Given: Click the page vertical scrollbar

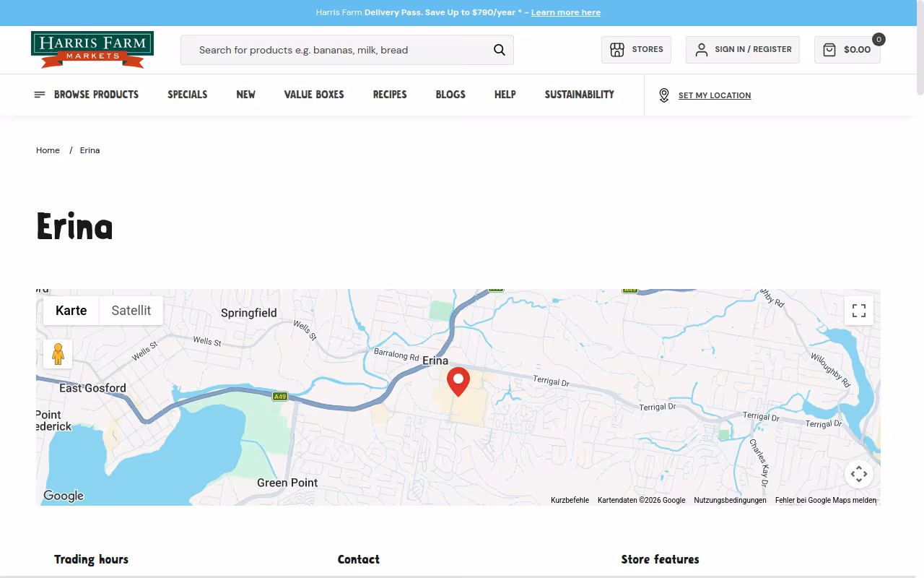Looking at the screenshot, I should (920, 47).
